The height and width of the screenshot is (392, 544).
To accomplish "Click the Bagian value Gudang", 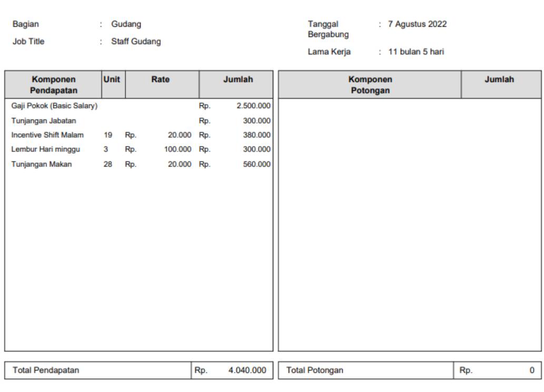I will click(x=125, y=24).
